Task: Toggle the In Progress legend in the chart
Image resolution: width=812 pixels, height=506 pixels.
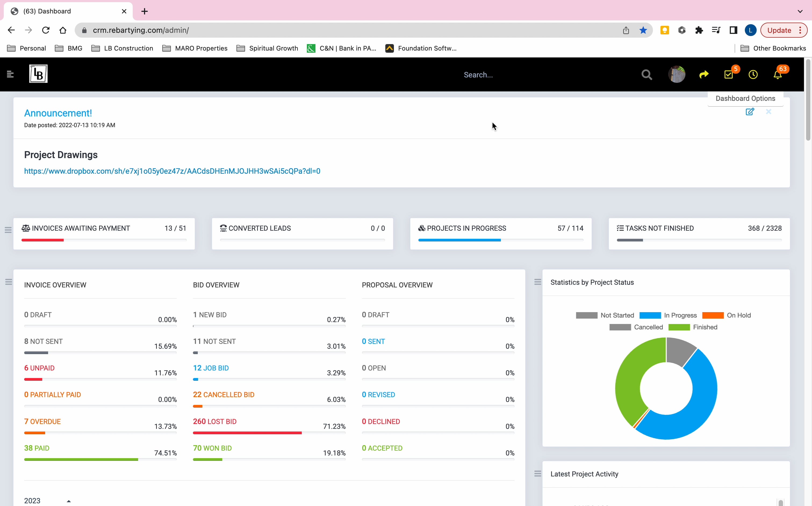Action: (x=649, y=315)
